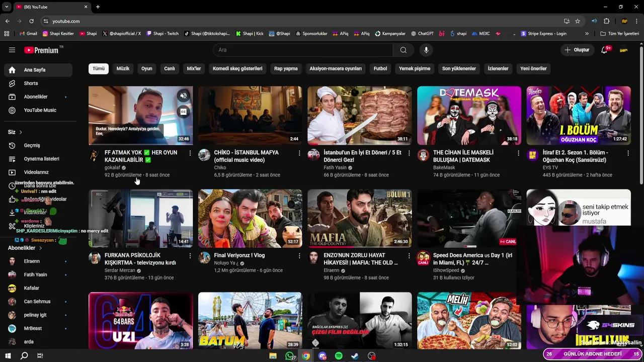Image resolution: width=644 pixels, height=362 pixels.
Task: Click the YouTube page vertical scrollbar
Action: 641,116
